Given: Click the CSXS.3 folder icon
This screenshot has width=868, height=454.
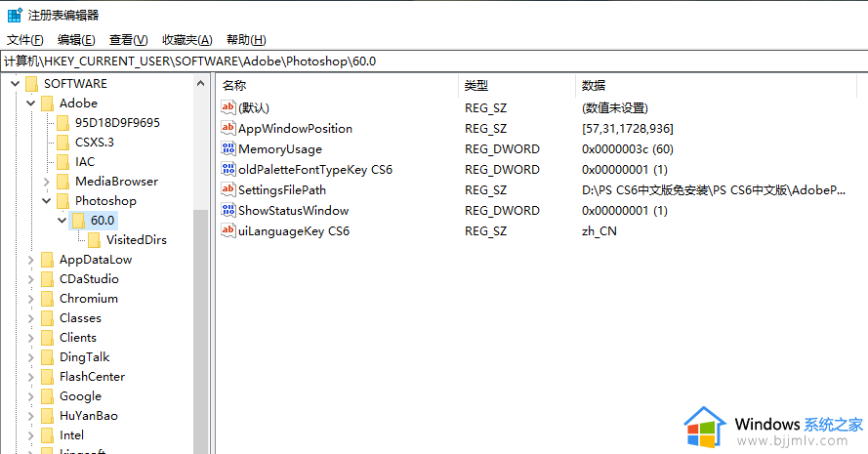Looking at the screenshot, I should tap(63, 143).
